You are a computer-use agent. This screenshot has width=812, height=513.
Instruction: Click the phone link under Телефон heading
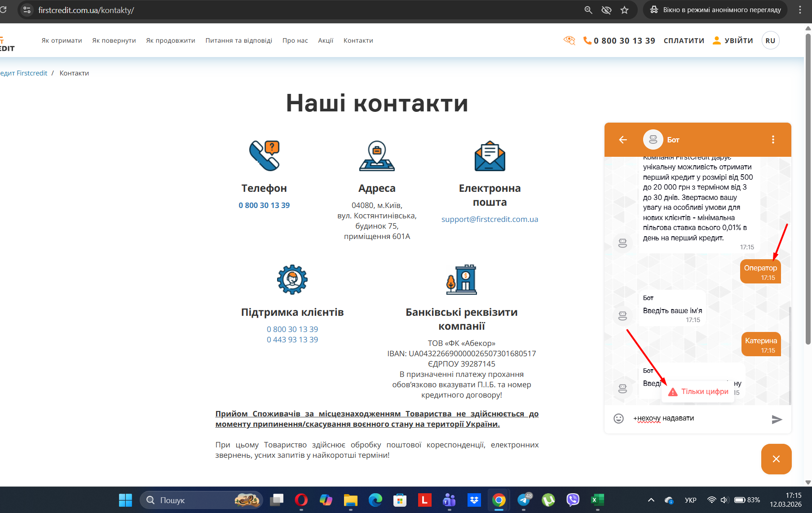tap(264, 205)
